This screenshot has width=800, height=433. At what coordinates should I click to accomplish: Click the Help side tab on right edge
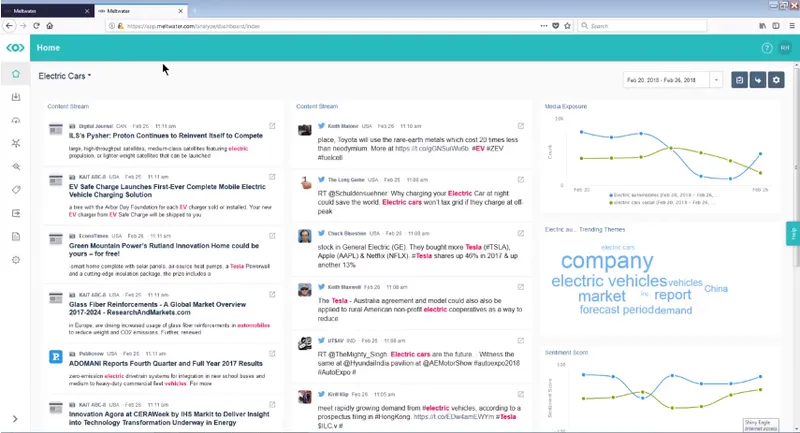[x=793, y=234]
